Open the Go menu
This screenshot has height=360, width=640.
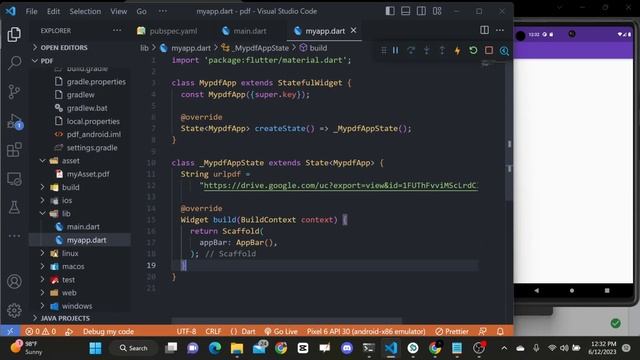(x=142, y=11)
